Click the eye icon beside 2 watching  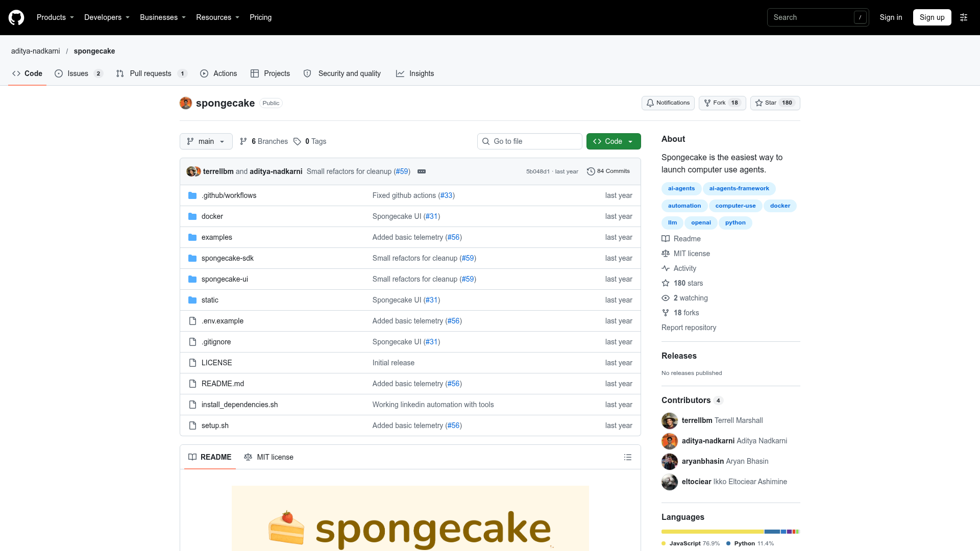coord(666,298)
